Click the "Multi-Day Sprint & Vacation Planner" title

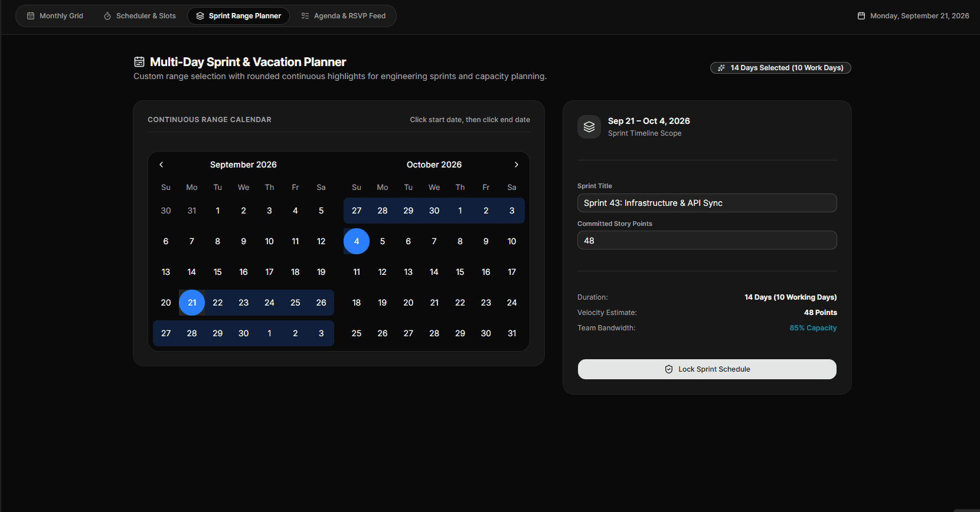tap(248, 62)
